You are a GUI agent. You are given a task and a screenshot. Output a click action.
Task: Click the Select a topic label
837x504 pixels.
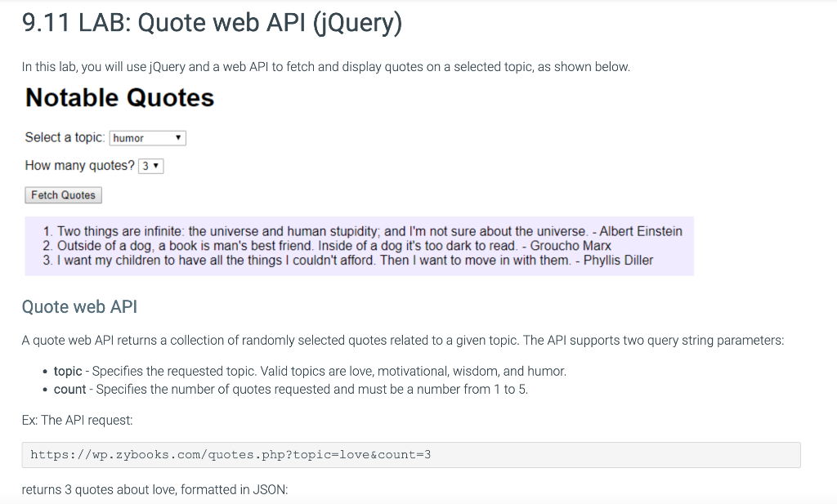[61, 137]
